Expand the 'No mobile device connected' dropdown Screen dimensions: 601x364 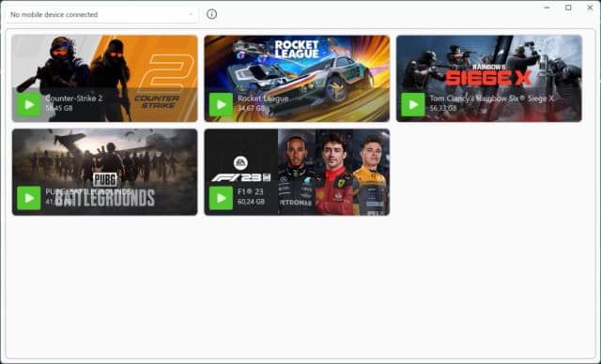pyautogui.click(x=102, y=15)
